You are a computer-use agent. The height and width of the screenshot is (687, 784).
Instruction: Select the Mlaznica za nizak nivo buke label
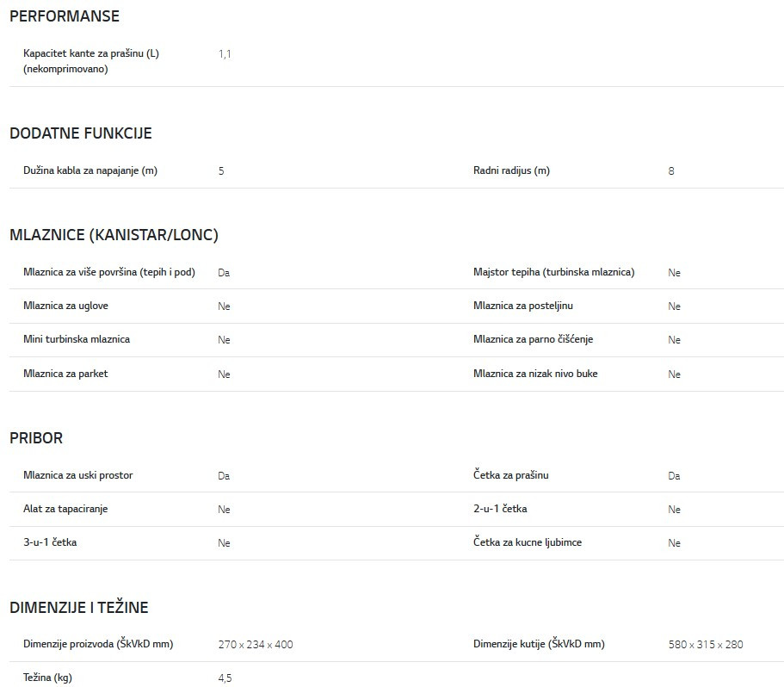[535, 374]
